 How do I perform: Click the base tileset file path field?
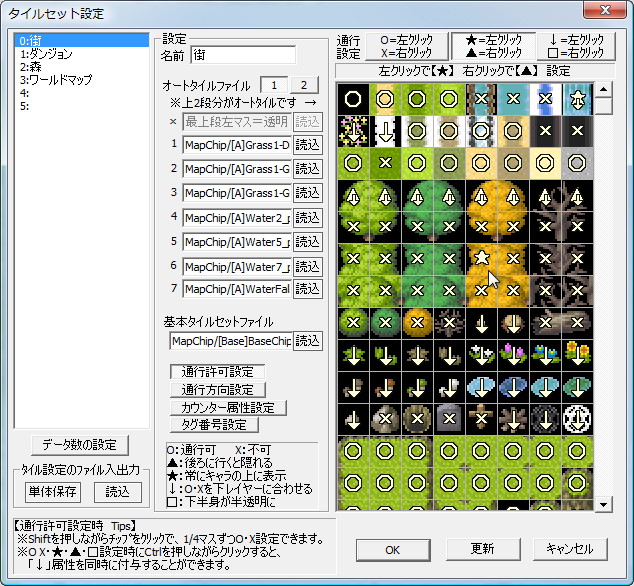[x=231, y=341]
